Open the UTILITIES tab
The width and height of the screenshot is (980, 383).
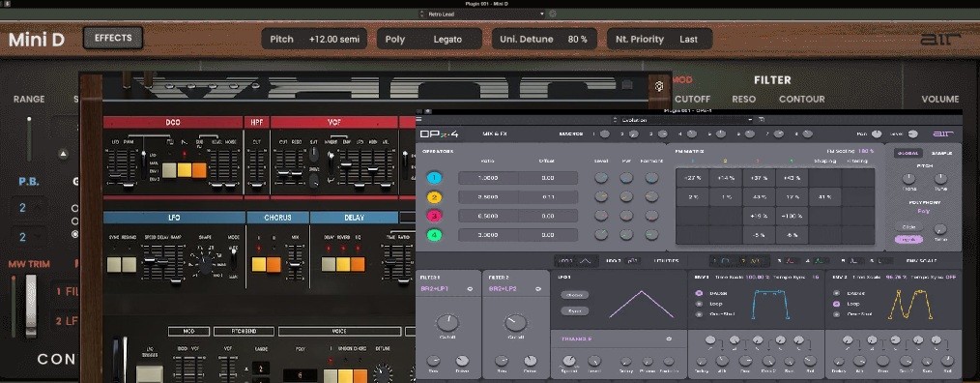[x=667, y=260]
